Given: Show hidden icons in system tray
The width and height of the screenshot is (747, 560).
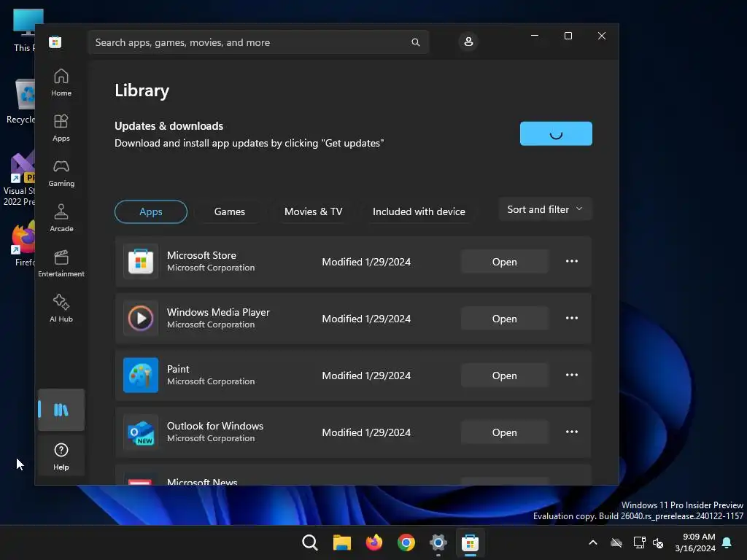Looking at the screenshot, I should (593, 542).
